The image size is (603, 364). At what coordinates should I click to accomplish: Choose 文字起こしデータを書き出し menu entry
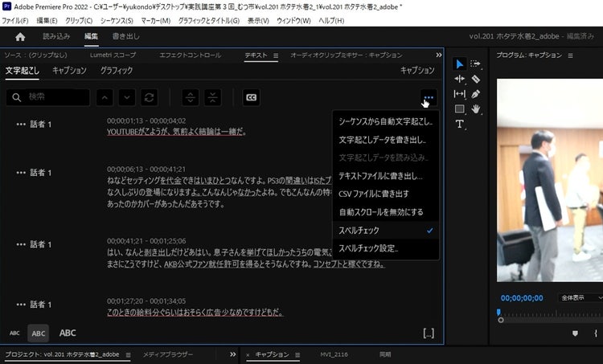(x=386, y=140)
